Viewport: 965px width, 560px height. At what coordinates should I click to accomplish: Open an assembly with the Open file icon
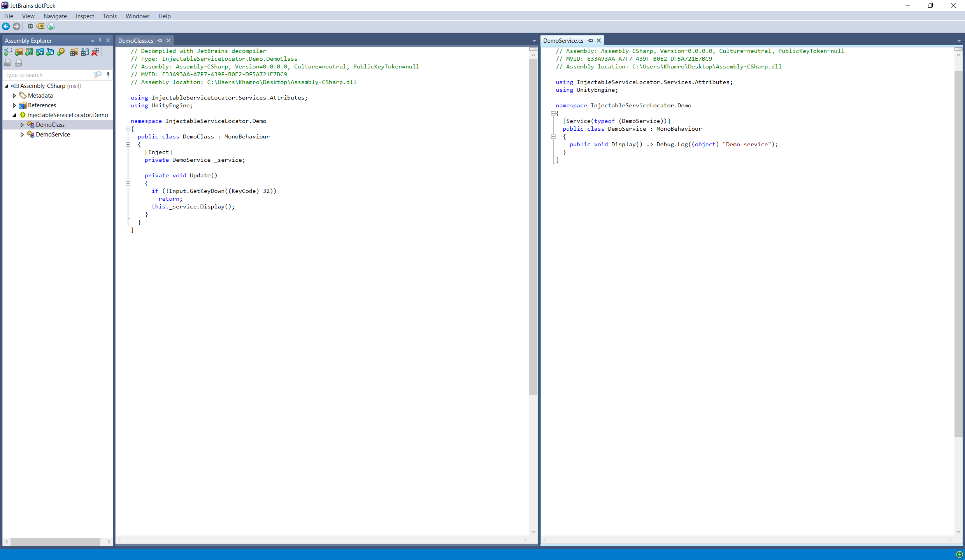pos(8,52)
